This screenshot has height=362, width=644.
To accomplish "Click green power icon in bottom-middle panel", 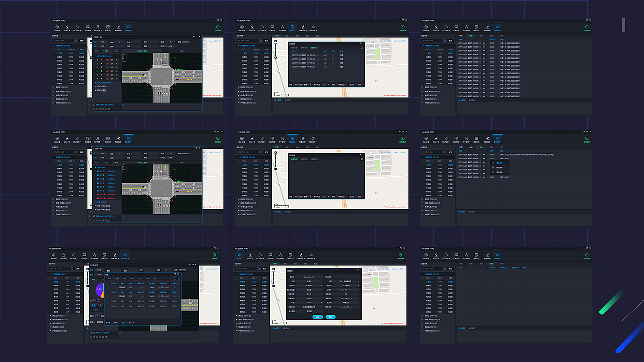I will pos(400,255).
